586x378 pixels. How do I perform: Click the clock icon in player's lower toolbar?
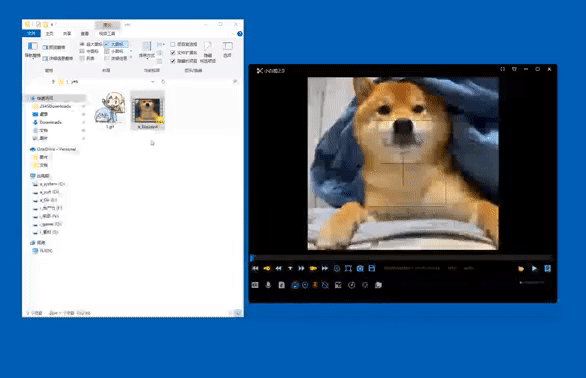coord(351,285)
